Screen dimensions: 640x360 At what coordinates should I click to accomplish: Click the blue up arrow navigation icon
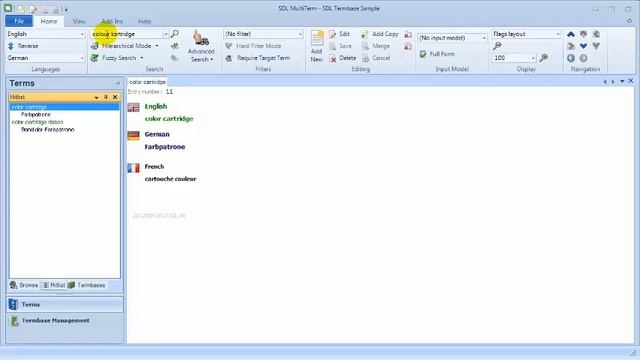571,34
